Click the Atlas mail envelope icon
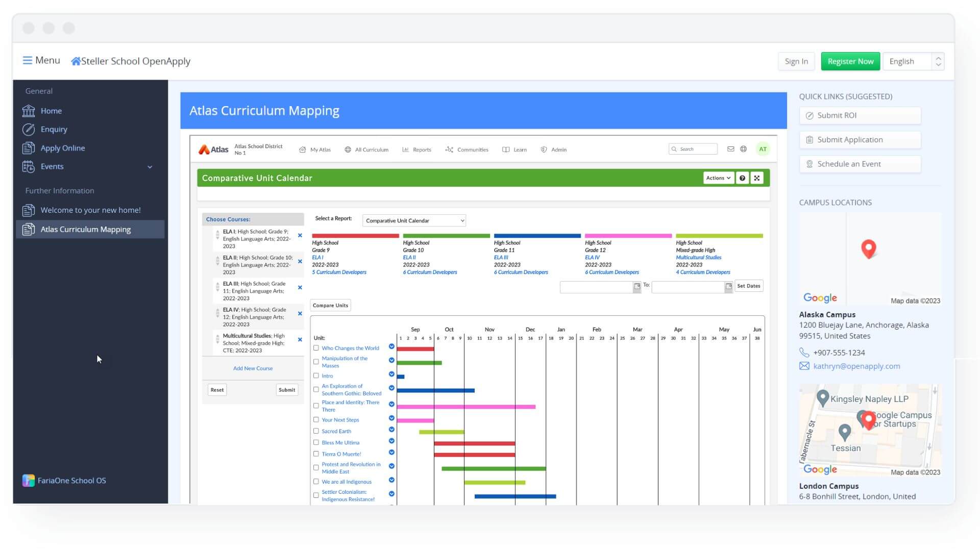The width and height of the screenshot is (980, 551). [x=730, y=149]
